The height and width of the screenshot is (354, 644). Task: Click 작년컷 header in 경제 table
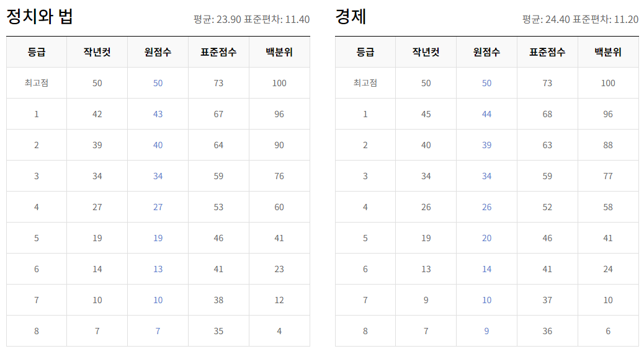click(x=426, y=52)
